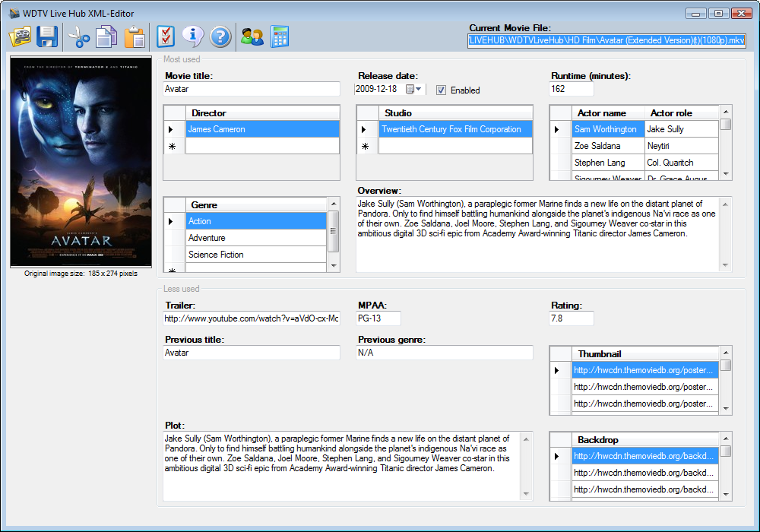The width and height of the screenshot is (760, 532).
Task: Select James Cameron in Director grid
Action: pos(262,129)
